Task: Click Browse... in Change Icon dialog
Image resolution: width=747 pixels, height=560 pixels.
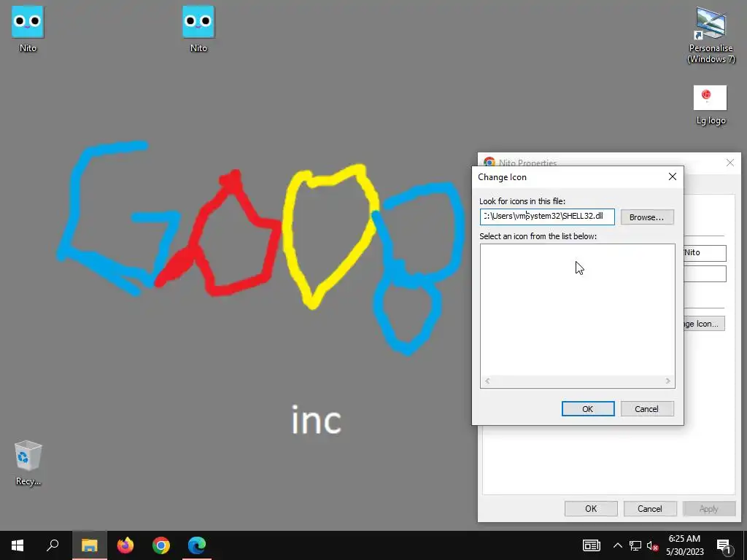Action: coord(646,217)
